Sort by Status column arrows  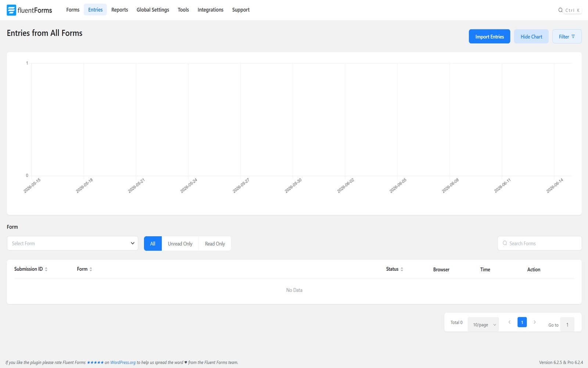pos(402,269)
